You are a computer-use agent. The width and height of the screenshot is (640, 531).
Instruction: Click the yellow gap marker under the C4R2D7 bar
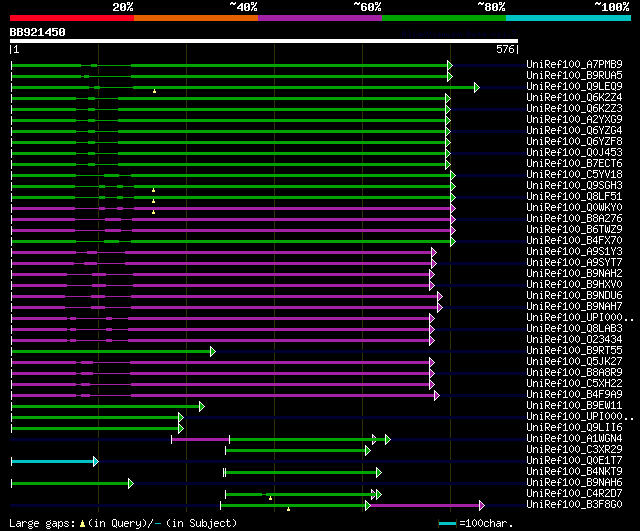(x=270, y=498)
